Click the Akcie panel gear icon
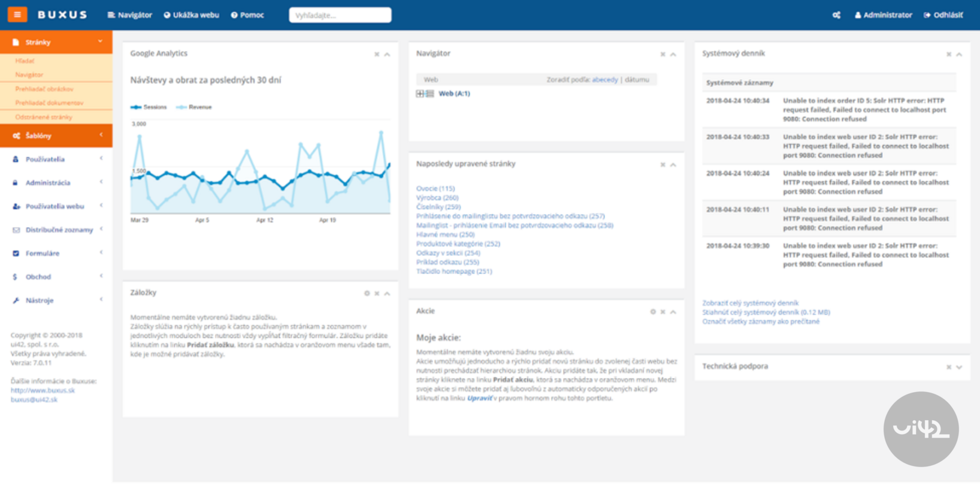980x488 pixels. click(653, 312)
